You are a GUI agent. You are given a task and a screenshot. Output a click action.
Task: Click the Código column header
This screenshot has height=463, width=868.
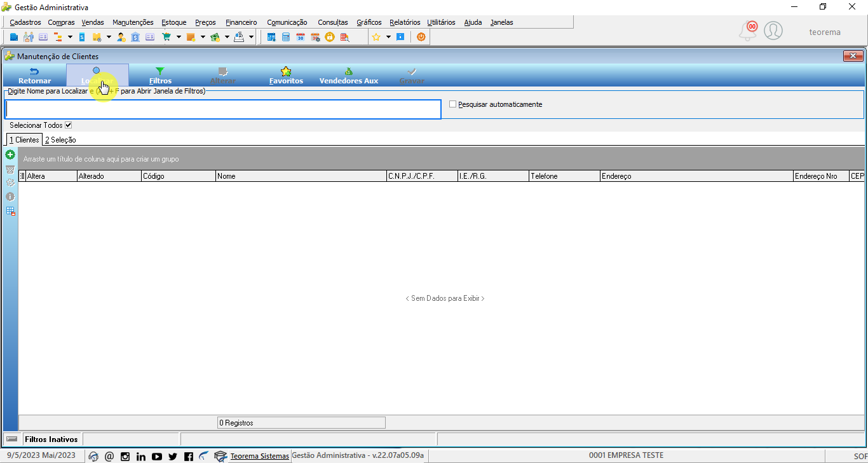[179, 176]
